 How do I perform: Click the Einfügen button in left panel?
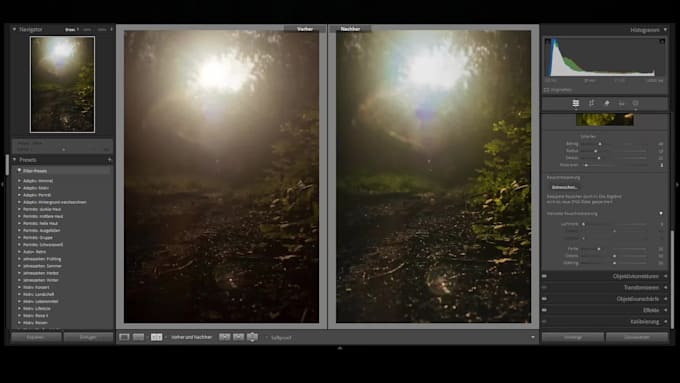tap(88, 337)
